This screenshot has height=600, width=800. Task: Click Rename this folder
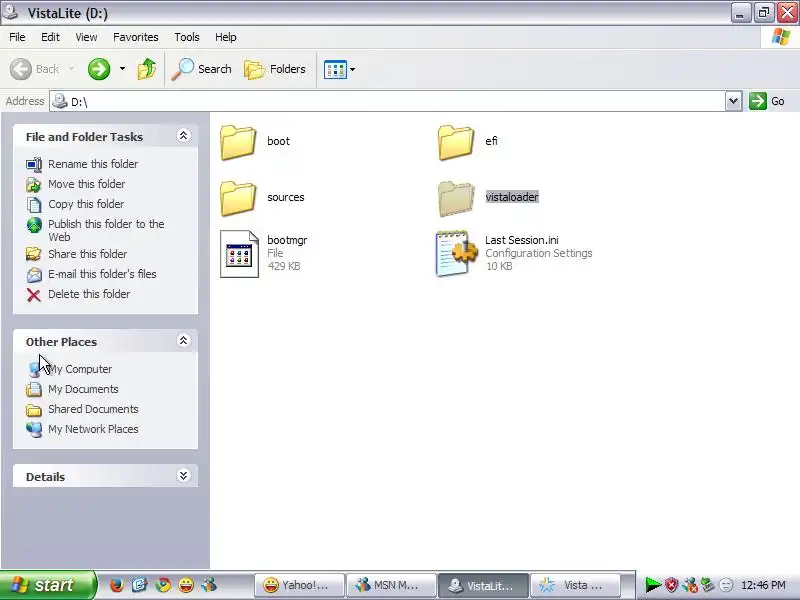point(93,164)
